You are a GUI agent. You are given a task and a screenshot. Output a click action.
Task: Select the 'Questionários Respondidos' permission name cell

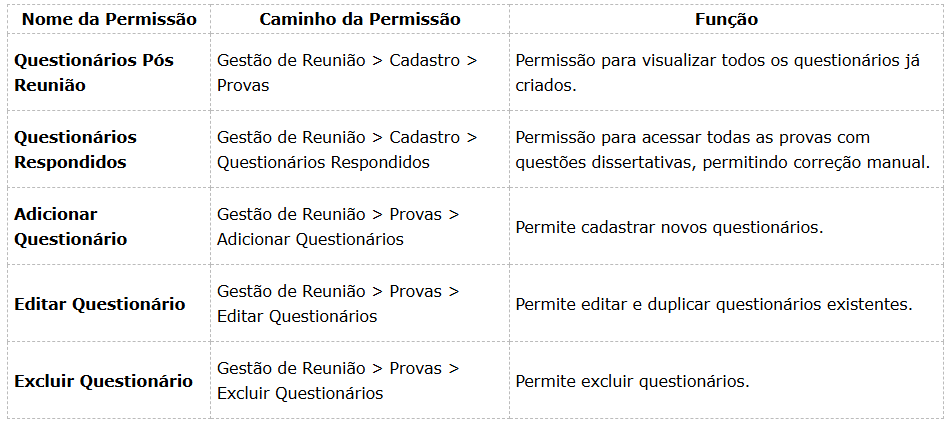coord(75,149)
